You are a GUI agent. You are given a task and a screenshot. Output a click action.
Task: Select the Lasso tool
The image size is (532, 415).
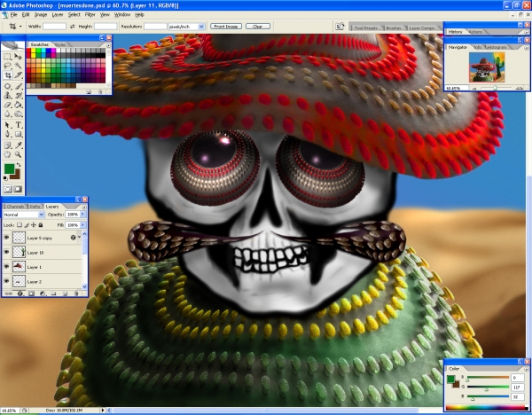pyautogui.click(x=7, y=66)
